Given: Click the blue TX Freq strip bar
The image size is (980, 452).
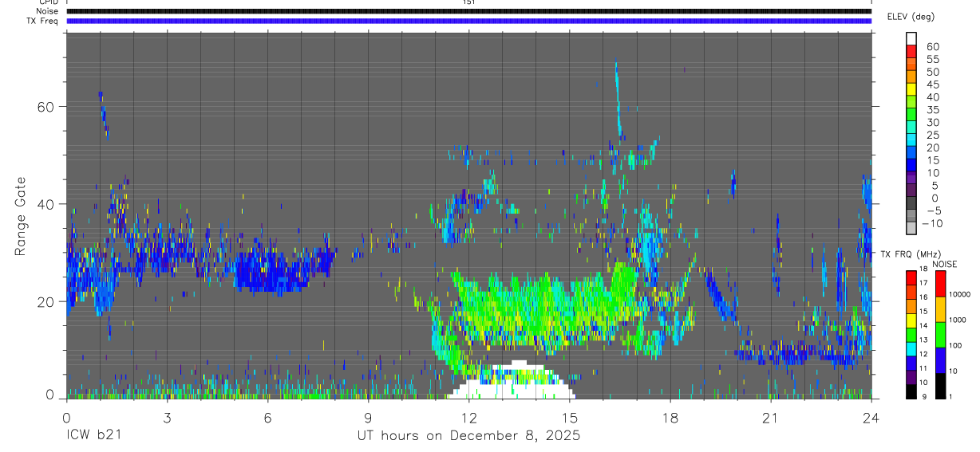Looking at the screenshot, I should click(x=468, y=21).
